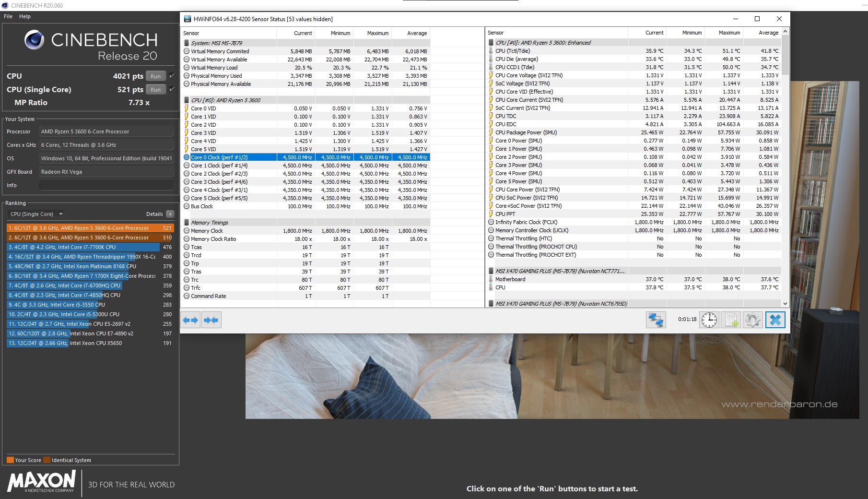The image size is (868, 499).
Task: Click the right sensor panel vertical scrollbar thumb
Action: [x=785, y=55]
